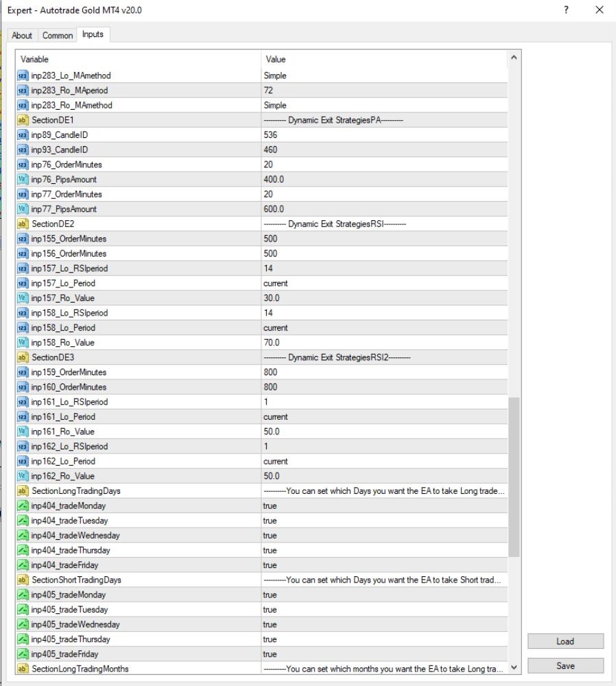
Task: Select the value 400.0 of inp76_PipsAmount
Action: tap(274, 179)
